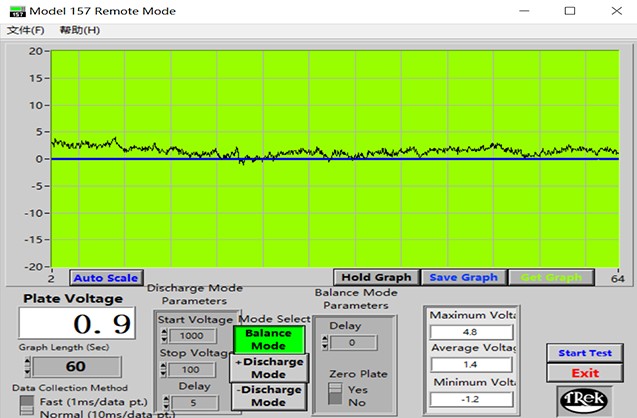The width and height of the screenshot is (637, 418).
Task: Open the 文件(F) menu
Action: point(25,30)
